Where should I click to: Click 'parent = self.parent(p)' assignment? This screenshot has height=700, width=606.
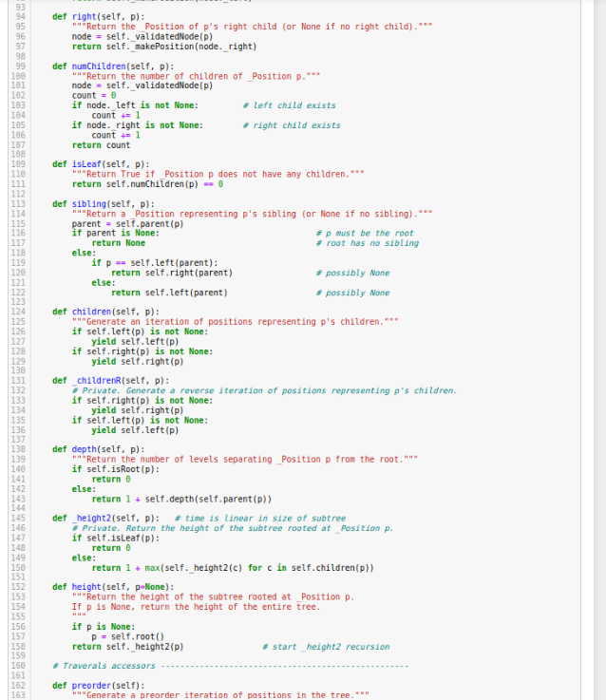click(127, 223)
